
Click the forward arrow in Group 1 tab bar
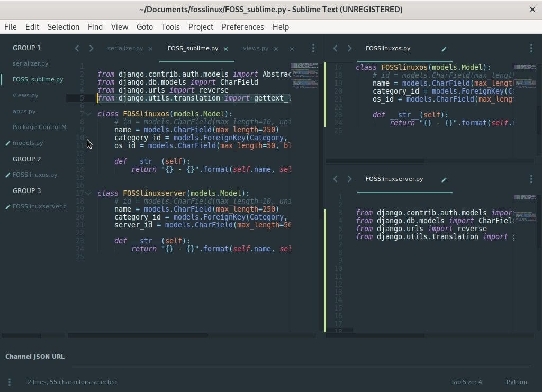coord(91,48)
